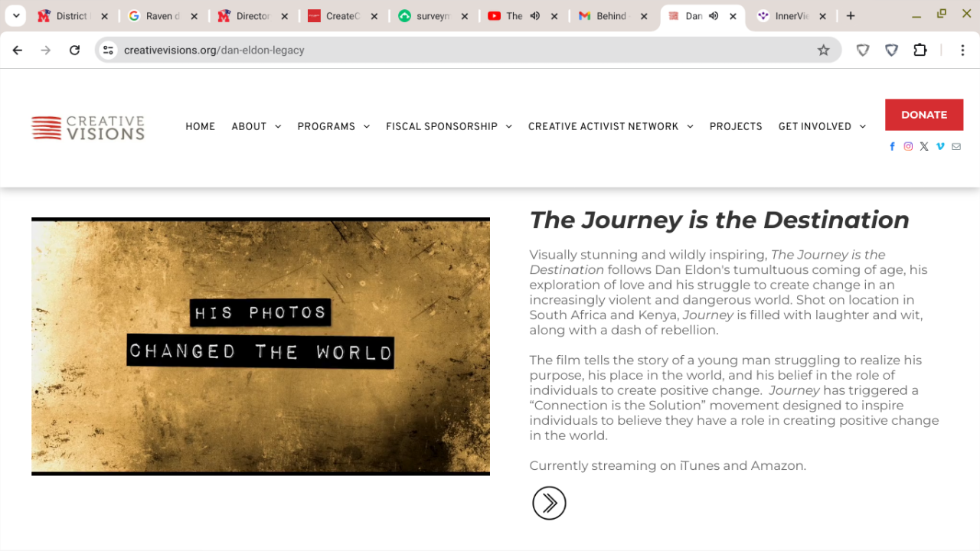Image resolution: width=980 pixels, height=551 pixels.
Task: Open the X (Twitter) social icon
Action: click(x=924, y=146)
